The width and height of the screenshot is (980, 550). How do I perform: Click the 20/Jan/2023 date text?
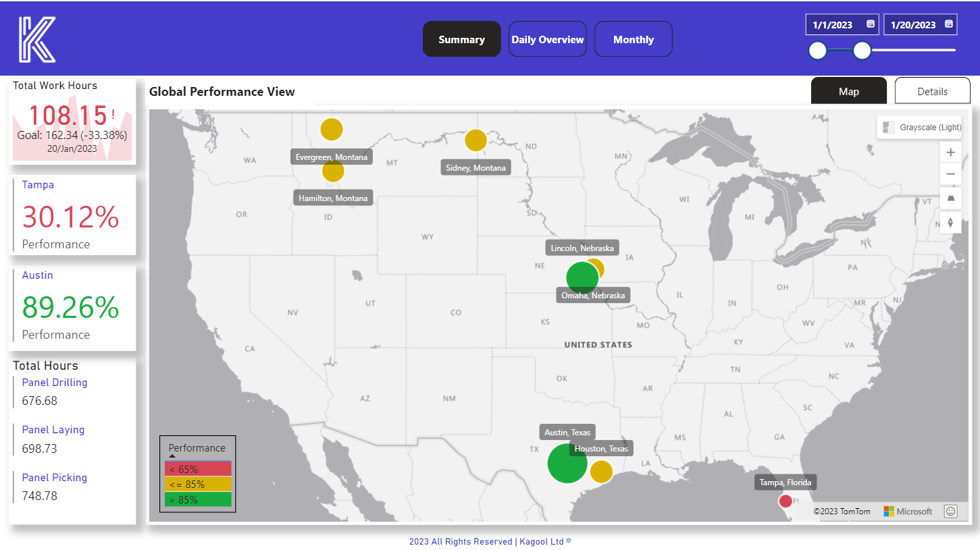tap(72, 148)
